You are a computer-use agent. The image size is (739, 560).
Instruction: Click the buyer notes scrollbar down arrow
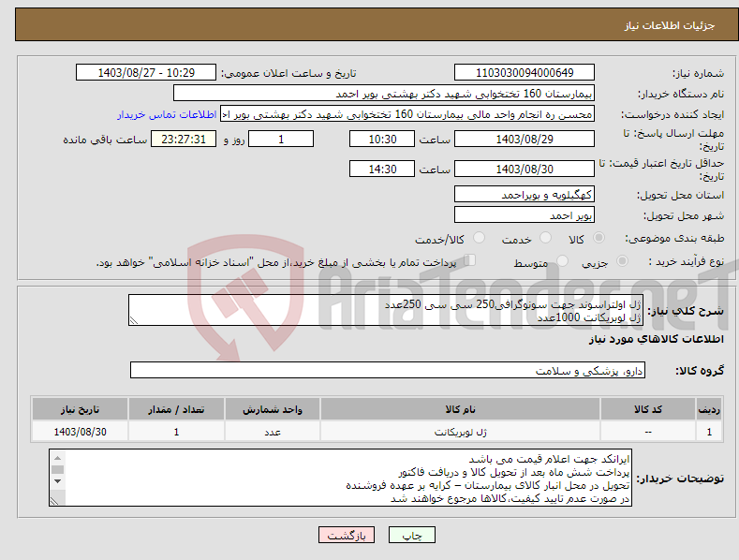tap(57, 481)
